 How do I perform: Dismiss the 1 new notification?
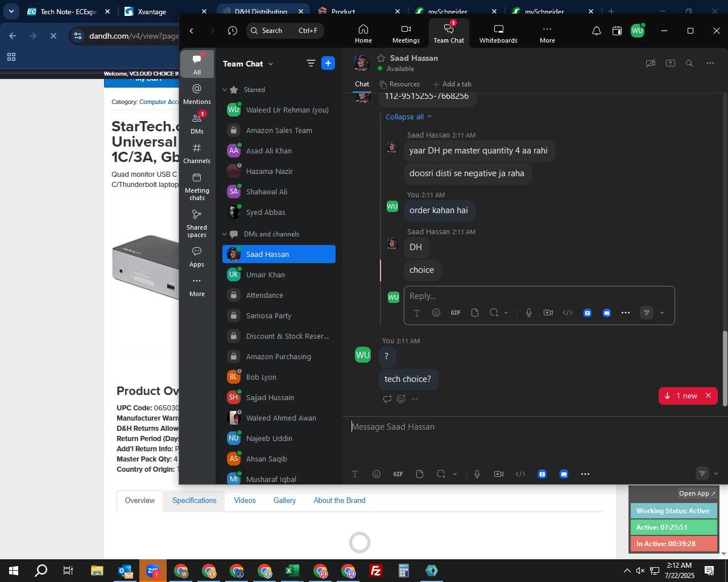708,396
